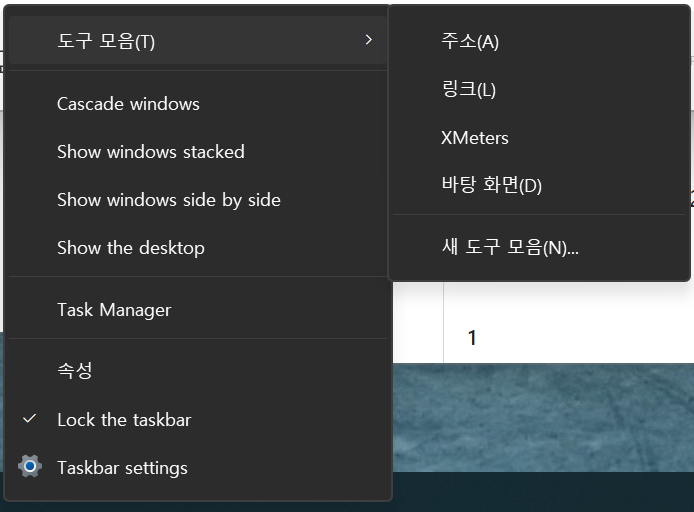Viewport: 694px width, 512px height.
Task: Select Show windows side by side
Action: click(197, 200)
